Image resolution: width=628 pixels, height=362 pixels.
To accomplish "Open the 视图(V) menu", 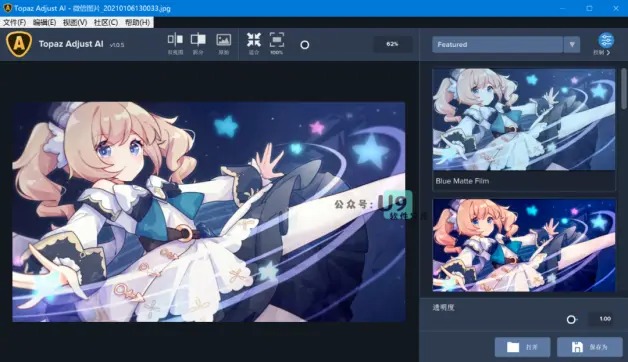I will click(75, 22).
